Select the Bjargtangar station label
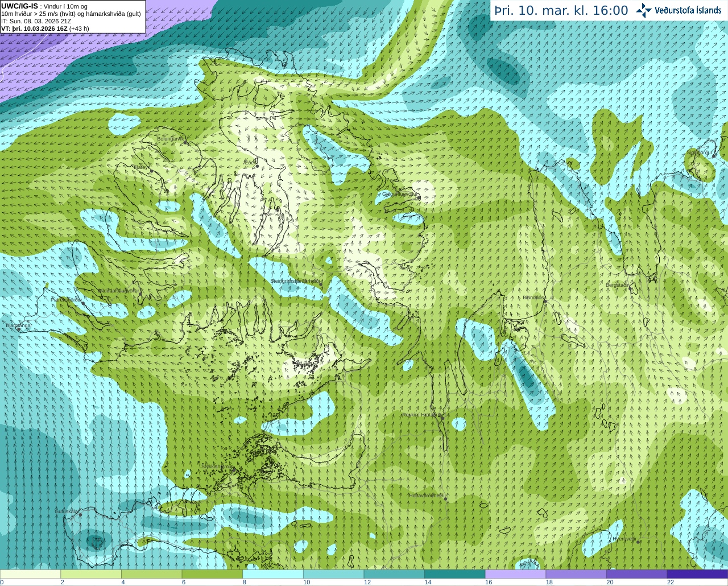Screen dimensions: 728x586 click(x=19, y=325)
